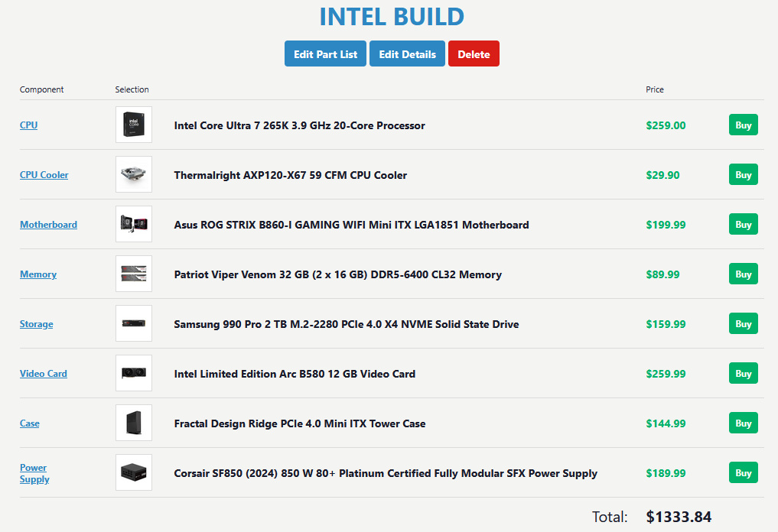Click the Asus ROG STRIX motherboard thumbnail

(134, 224)
